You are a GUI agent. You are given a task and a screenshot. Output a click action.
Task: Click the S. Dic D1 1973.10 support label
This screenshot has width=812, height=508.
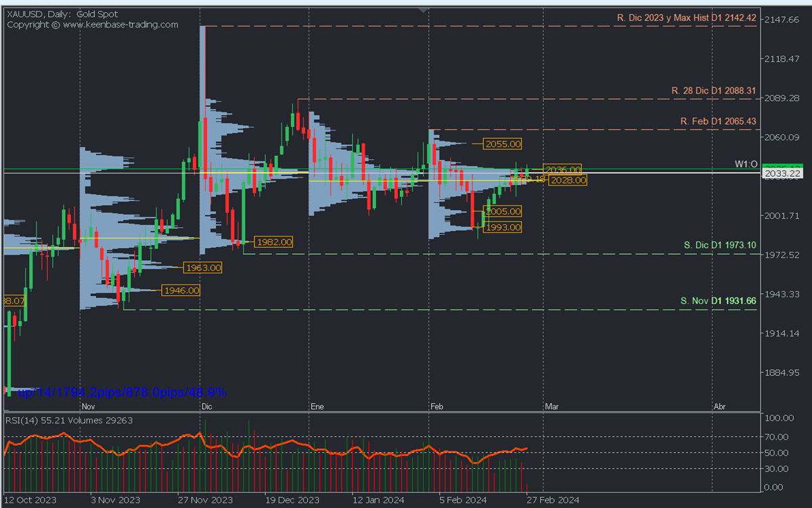719,245
